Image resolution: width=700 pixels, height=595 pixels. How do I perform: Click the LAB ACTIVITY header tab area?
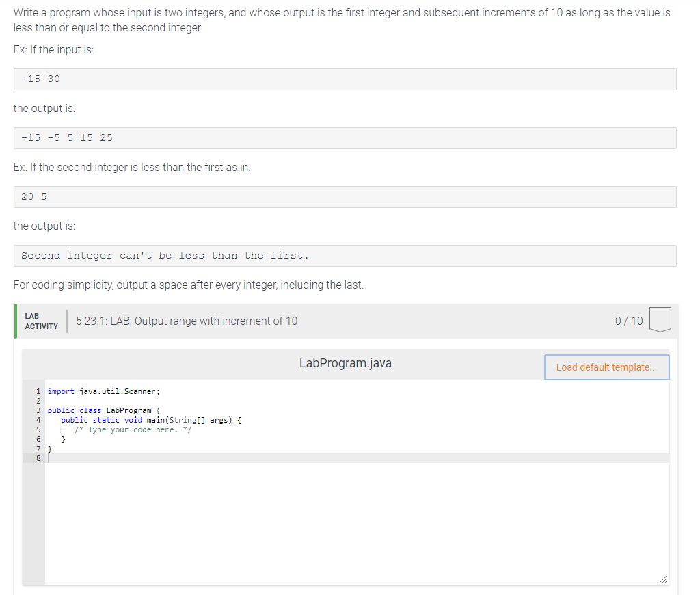click(x=40, y=321)
